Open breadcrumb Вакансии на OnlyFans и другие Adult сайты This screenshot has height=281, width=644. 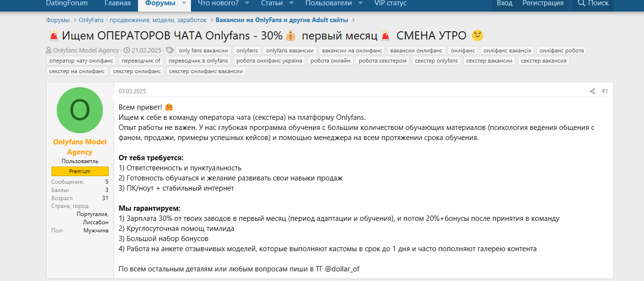[282, 20]
